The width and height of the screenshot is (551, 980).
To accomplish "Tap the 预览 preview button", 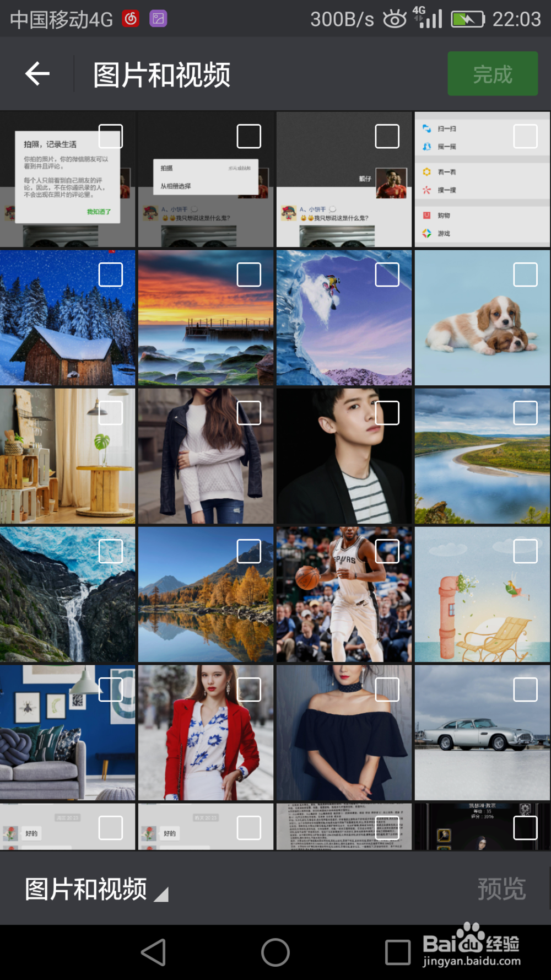I will [501, 889].
